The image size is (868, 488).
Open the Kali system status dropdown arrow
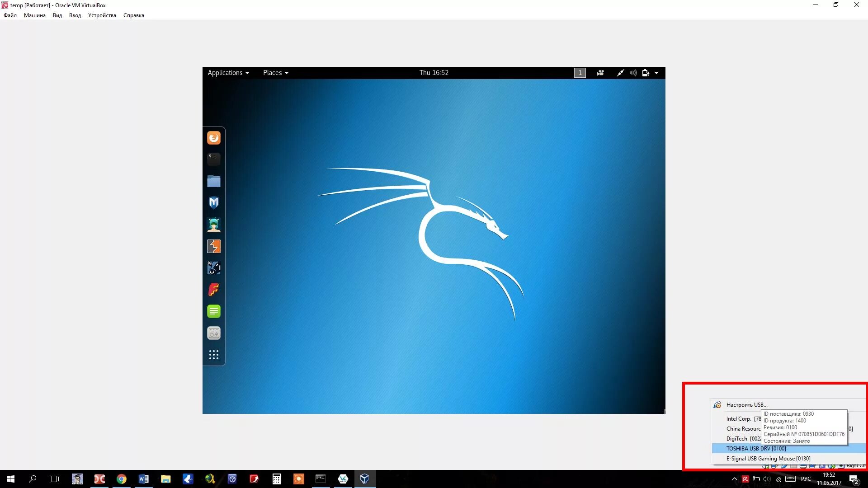(656, 73)
